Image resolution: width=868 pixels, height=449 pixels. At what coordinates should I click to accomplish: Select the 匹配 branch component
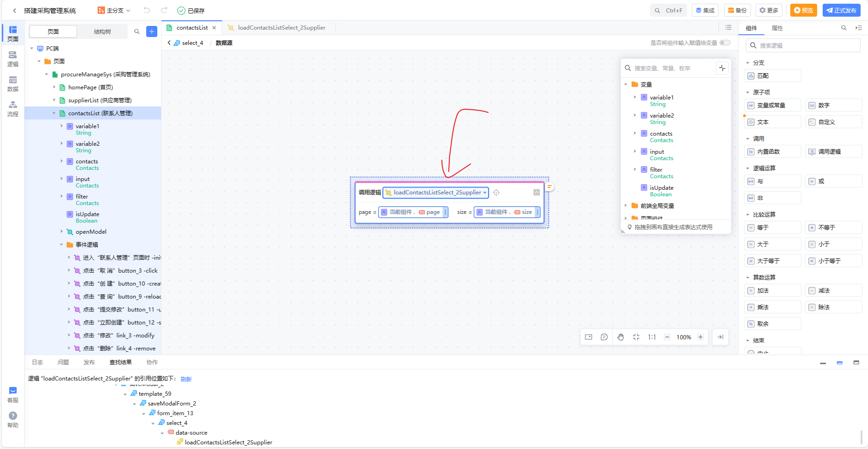click(x=773, y=75)
